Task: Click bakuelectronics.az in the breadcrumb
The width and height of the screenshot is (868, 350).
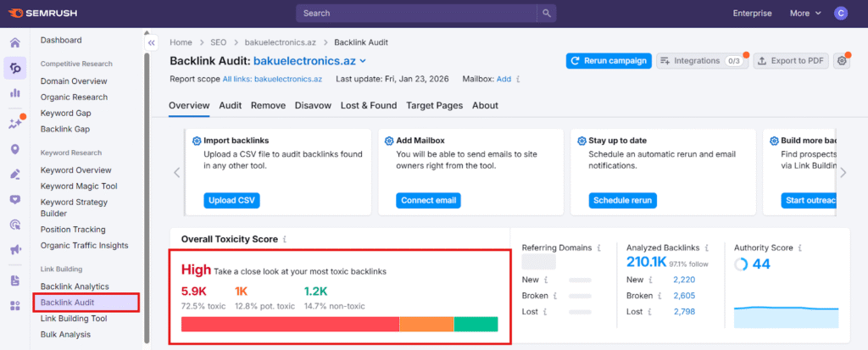Action: point(281,42)
